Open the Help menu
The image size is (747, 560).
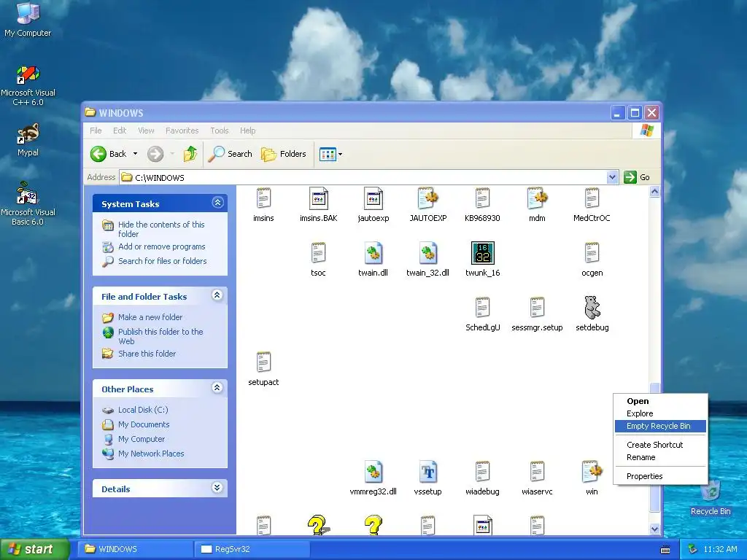click(x=248, y=131)
